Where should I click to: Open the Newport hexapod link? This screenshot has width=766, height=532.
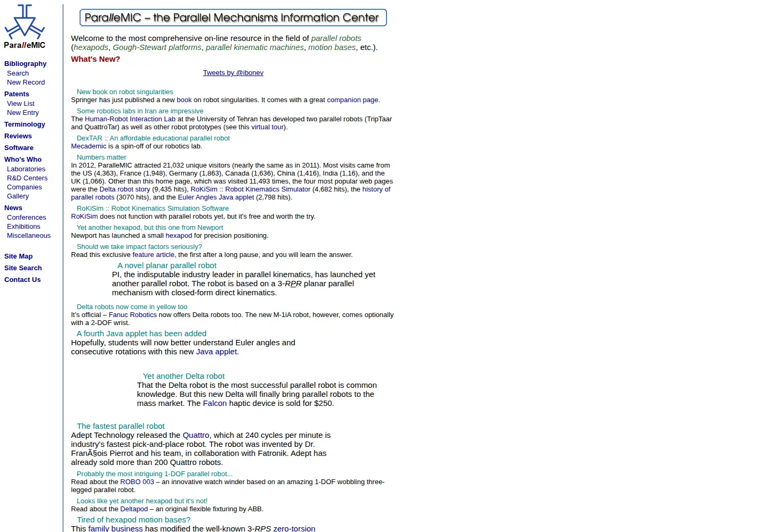coord(179,236)
